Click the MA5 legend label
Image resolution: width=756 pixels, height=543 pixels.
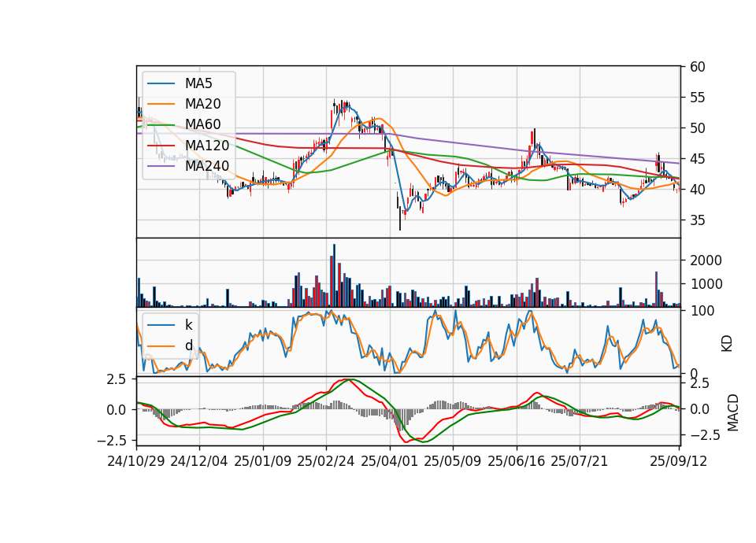click(198, 83)
